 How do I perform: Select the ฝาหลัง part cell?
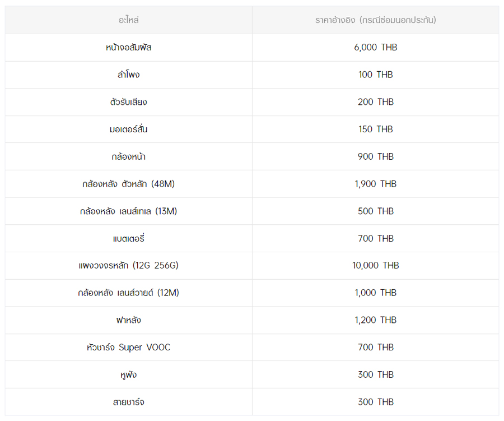(x=128, y=320)
